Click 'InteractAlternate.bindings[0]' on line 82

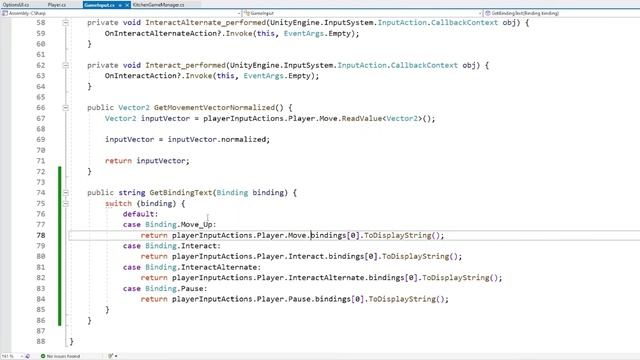pos(353,278)
